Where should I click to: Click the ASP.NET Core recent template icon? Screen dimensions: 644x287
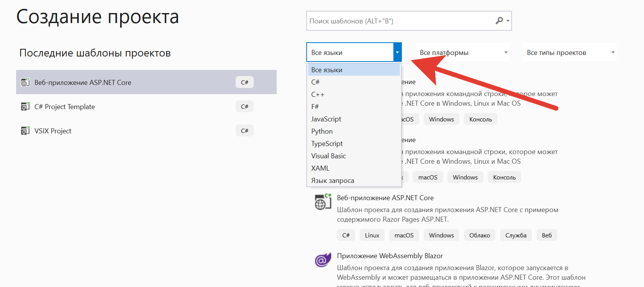[x=25, y=82]
